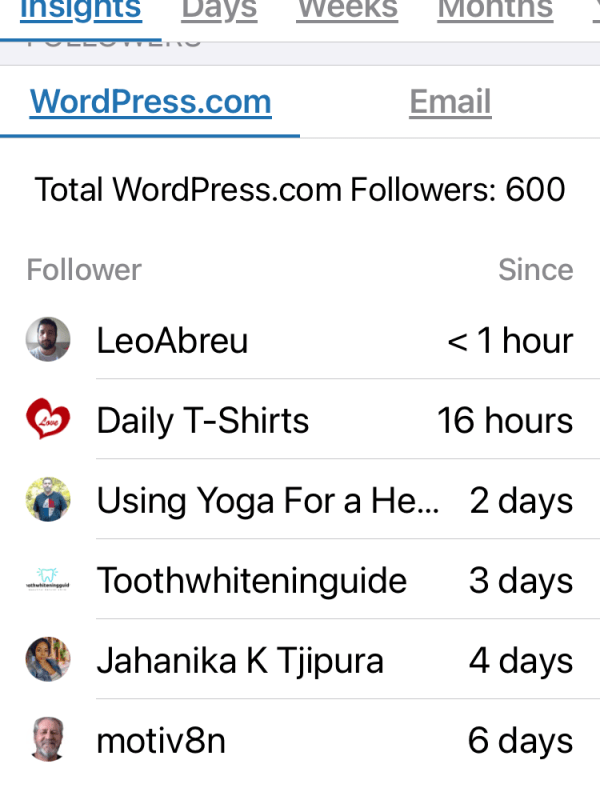Show the Email followers tab
Viewport: 600px width, 800px height.
(x=450, y=102)
